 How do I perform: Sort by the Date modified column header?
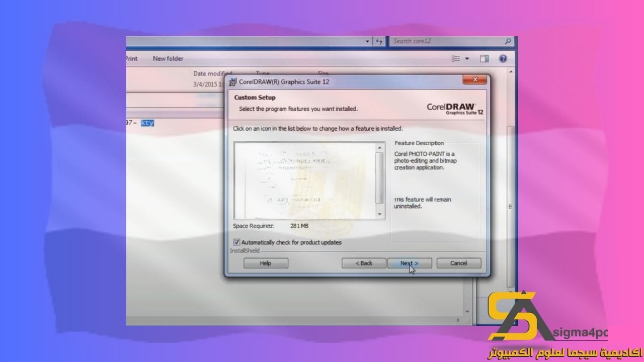(x=213, y=73)
